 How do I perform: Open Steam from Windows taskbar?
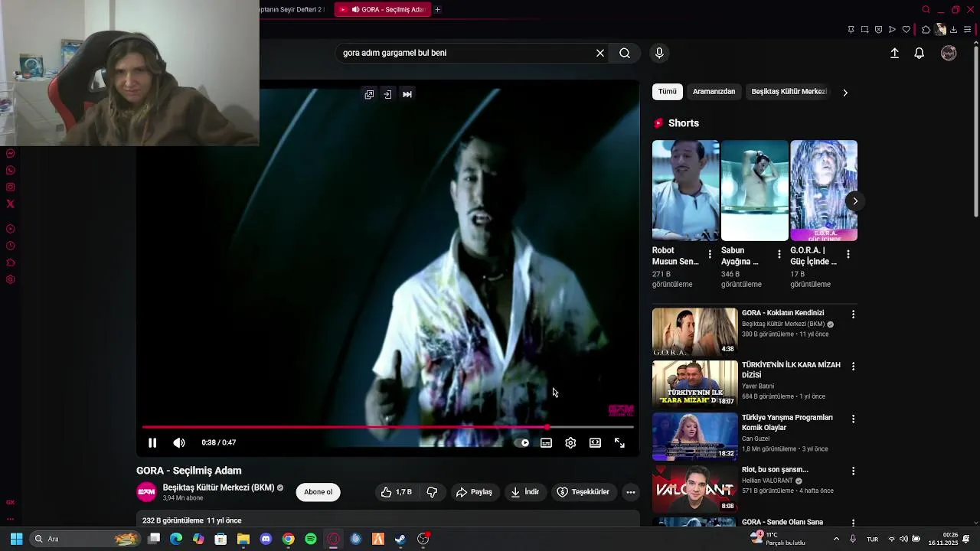(400, 539)
